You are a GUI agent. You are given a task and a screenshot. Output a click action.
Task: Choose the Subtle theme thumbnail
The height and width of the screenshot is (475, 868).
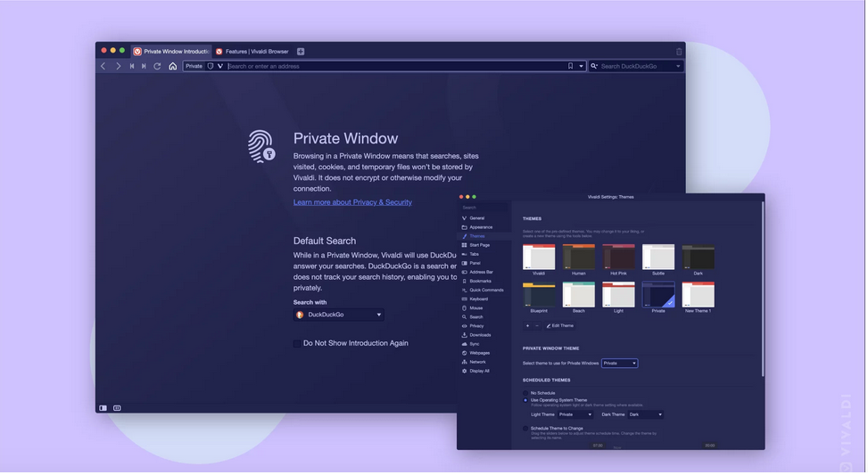pos(658,258)
